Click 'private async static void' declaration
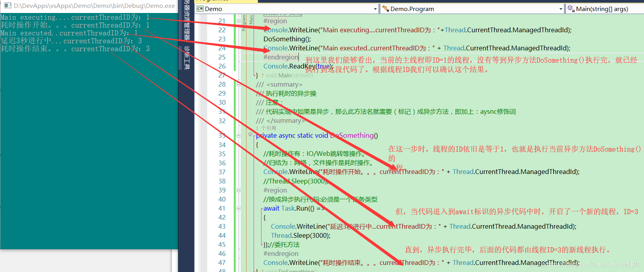This screenshot has height=272, width=644. click(292, 135)
